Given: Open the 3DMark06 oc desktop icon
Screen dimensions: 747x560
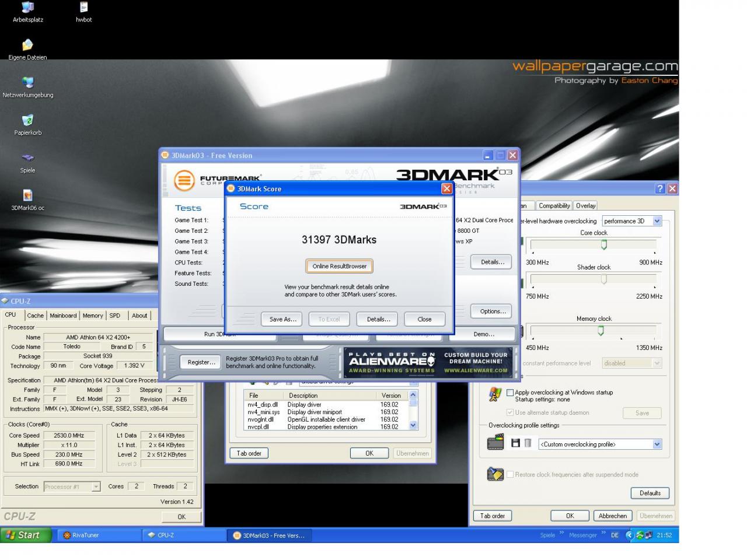Looking at the screenshot, I should 27,195.
